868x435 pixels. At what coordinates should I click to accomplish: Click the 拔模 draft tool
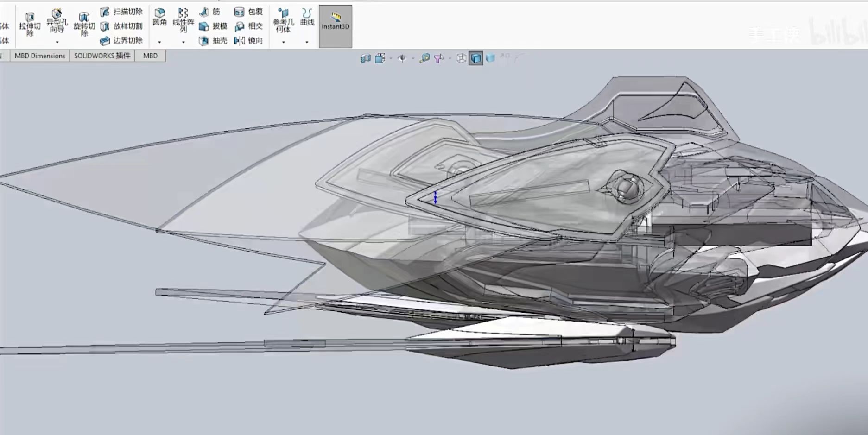click(x=213, y=26)
